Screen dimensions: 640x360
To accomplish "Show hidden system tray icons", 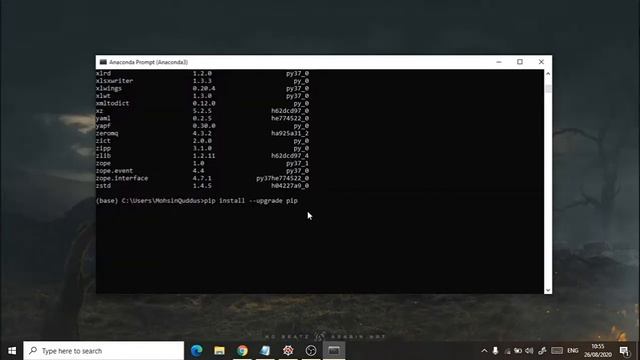I will 484,351.
